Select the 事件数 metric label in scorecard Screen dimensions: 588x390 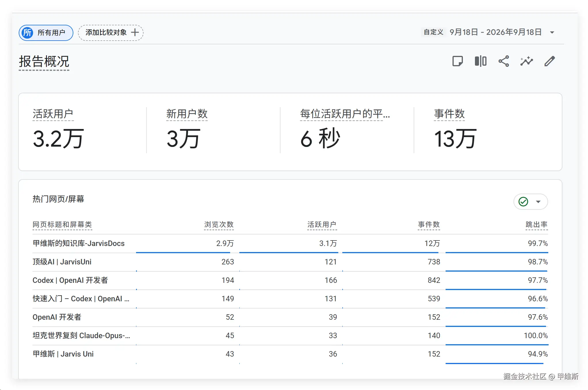click(449, 114)
